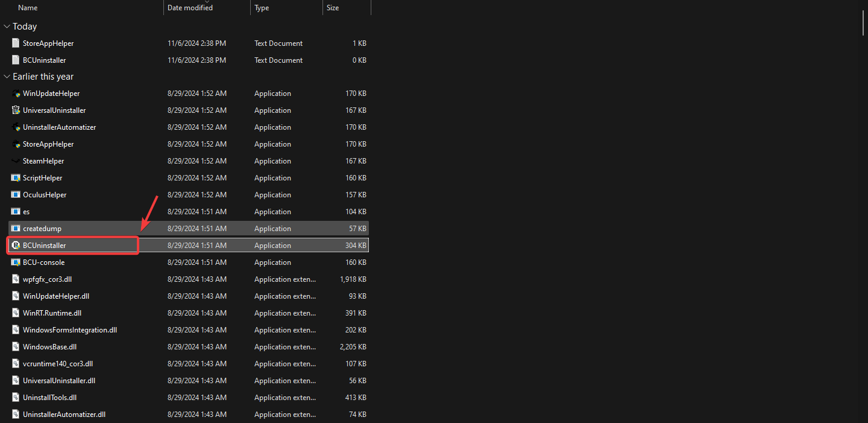Click the ScriptHelper application icon
868x423 pixels.
point(16,178)
